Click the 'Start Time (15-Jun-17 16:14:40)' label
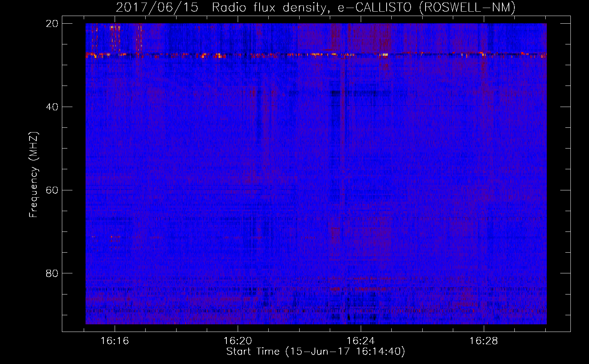The image size is (589, 364). [316, 352]
